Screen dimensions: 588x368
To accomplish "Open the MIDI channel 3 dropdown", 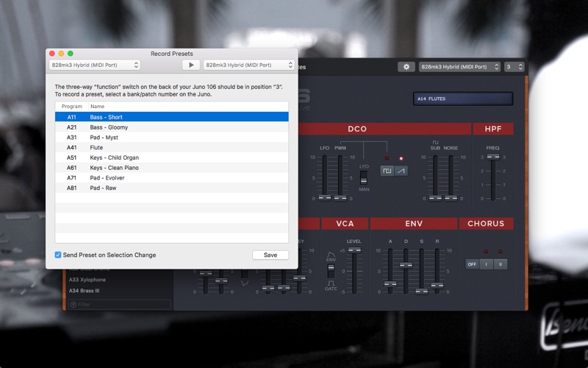I will pyautogui.click(x=514, y=67).
